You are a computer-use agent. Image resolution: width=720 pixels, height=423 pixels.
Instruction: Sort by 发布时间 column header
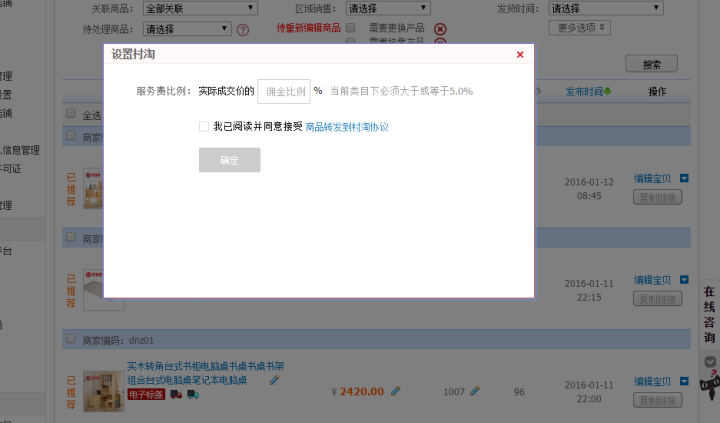tap(589, 92)
